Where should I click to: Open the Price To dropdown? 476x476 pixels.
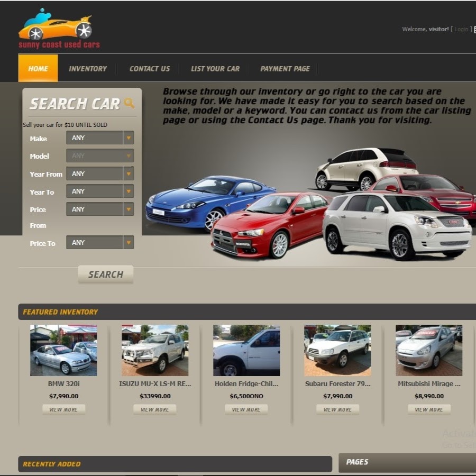pyautogui.click(x=100, y=243)
